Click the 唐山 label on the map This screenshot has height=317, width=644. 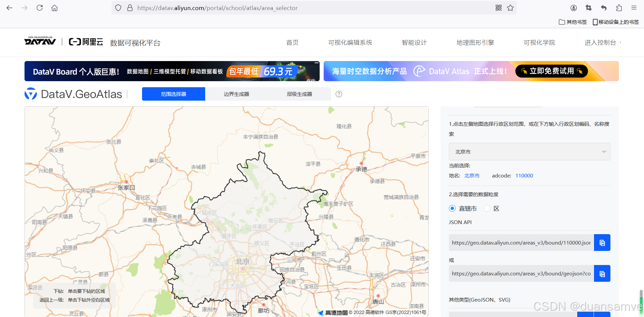tap(378, 302)
